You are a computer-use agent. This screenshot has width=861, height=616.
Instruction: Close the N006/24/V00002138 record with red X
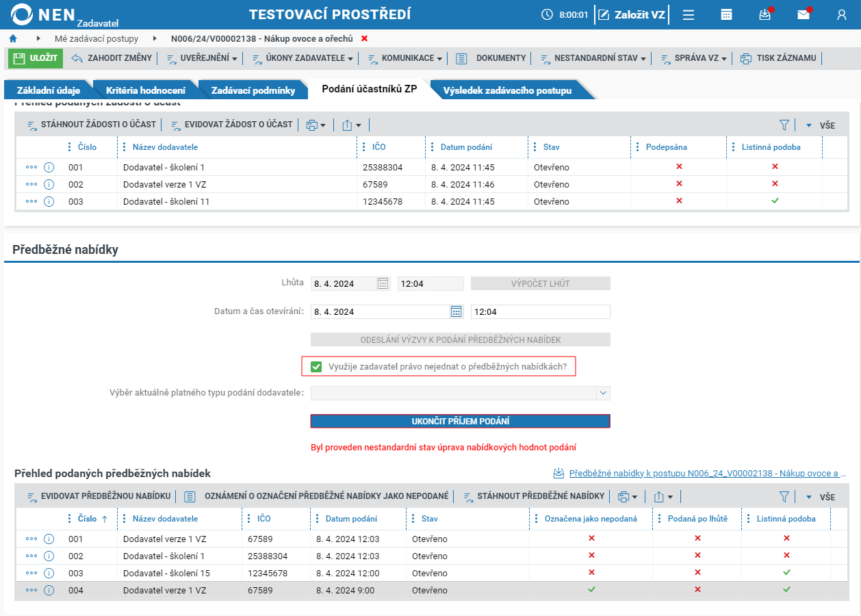[364, 38]
